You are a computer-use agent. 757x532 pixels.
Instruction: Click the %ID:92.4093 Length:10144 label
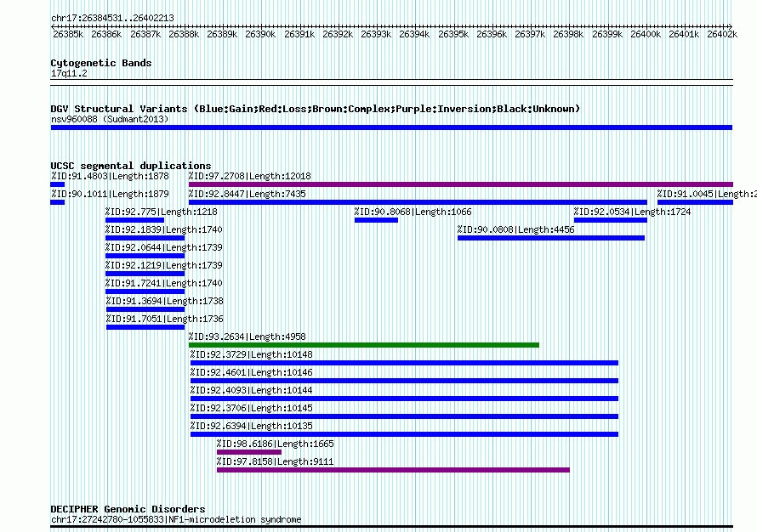252,390
